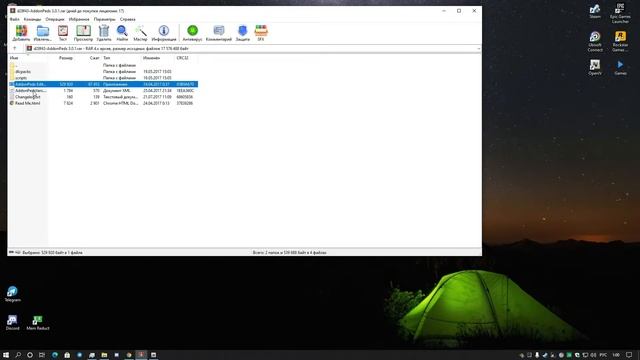Select the AddonPeds Editor application file
The image size is (640, 360).
click(103, 84)
